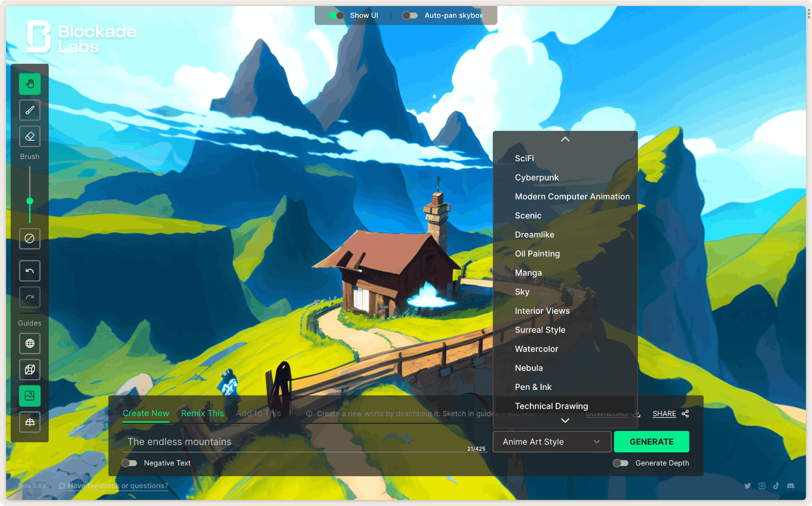Open Blockade Labs Twitter page
The height and width of the screenshot is (506, 812).
point(748,486)
